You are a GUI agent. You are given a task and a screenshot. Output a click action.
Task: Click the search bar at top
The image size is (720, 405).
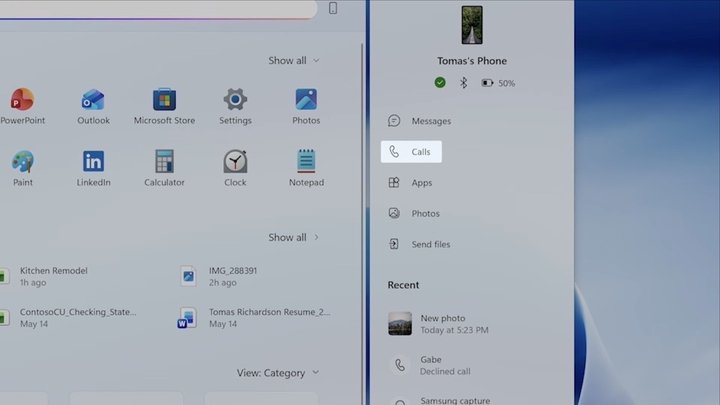(x=158, y=9)
